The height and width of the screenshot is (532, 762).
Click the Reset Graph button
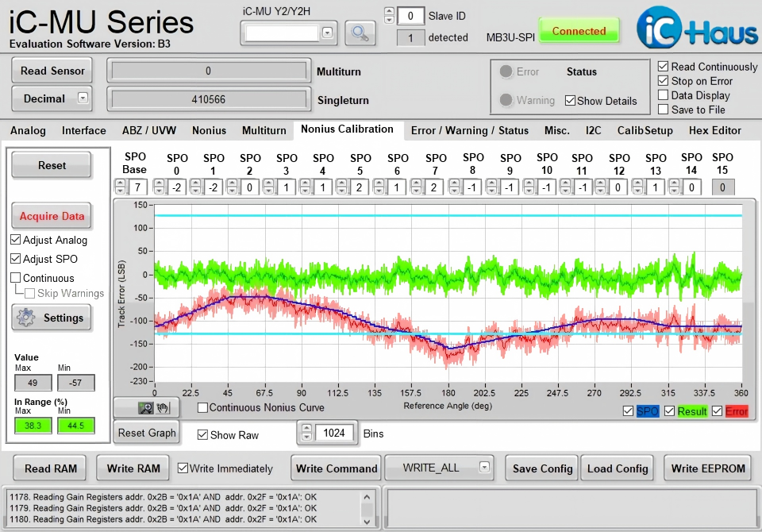pyautogui.click(x=147, y=433)
